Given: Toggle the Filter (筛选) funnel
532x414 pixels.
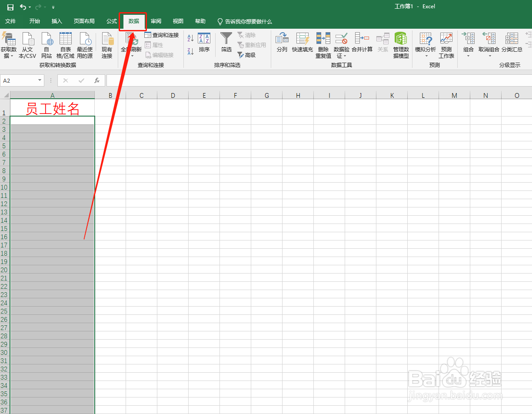Looking at the screenshot, I should (226, 43).
